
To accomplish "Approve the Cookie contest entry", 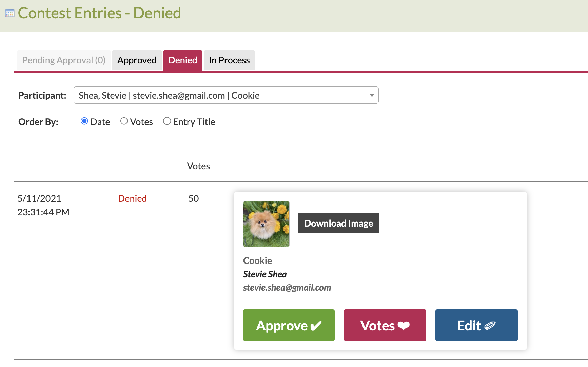I will coord(289,325).
